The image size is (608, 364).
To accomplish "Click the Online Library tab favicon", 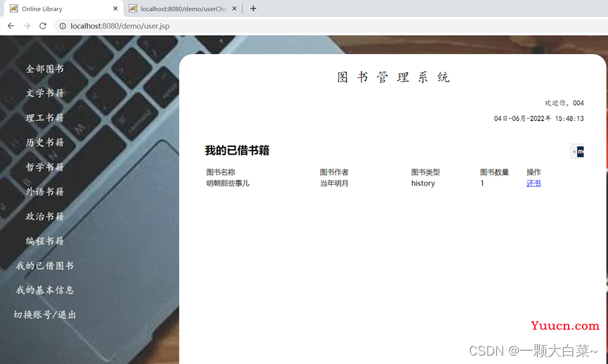I will tap(14, 8).
